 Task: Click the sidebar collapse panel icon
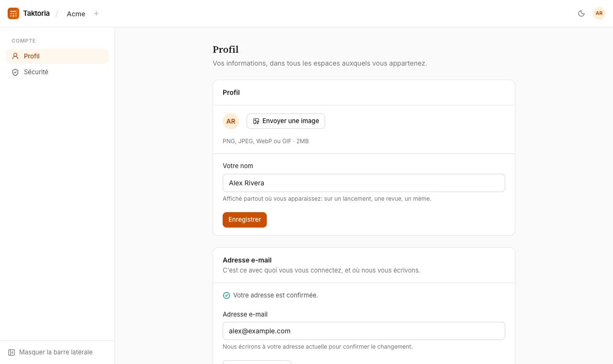pyautogui.click(x=11, y=352)
